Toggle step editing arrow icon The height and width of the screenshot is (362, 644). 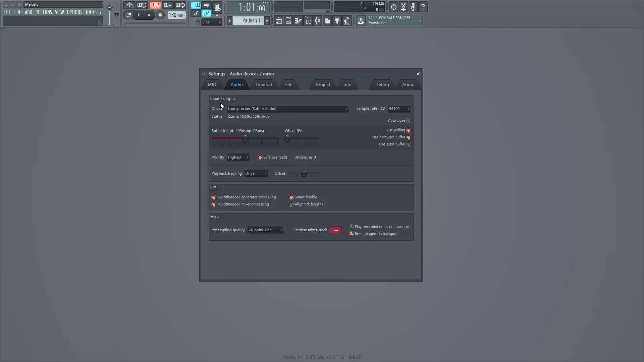[x=206, y=5]
